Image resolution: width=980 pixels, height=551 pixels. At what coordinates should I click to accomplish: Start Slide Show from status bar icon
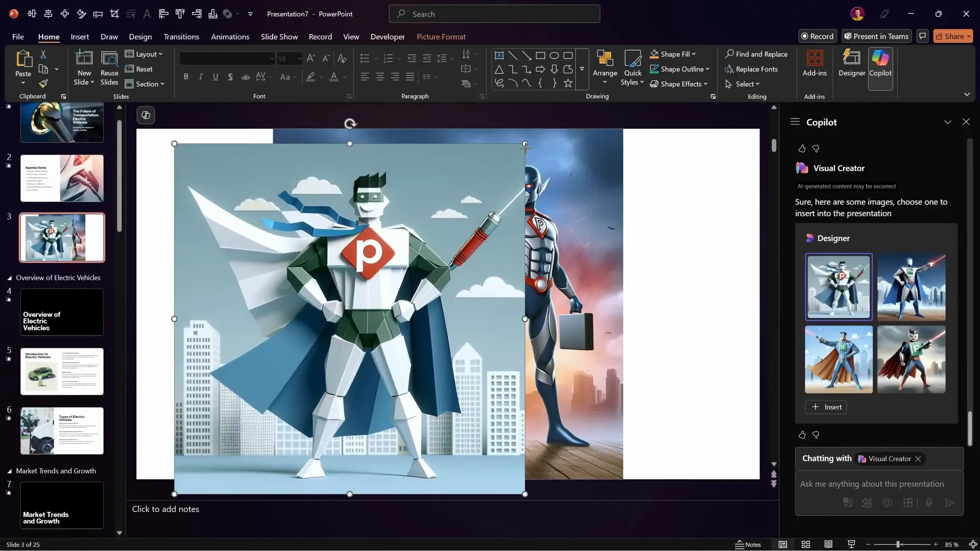pyautogui.click(x=851, y=544)
